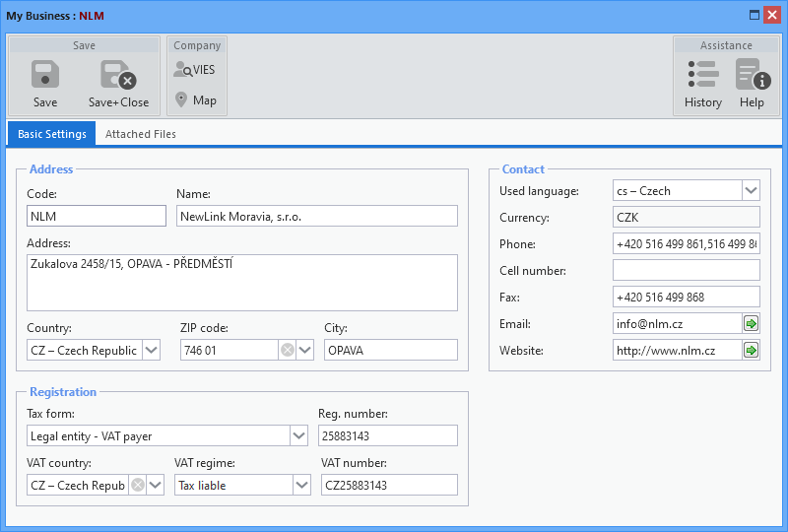Click the 'Contact' group heading
This screenshot has width=788, height=532.
523,168
